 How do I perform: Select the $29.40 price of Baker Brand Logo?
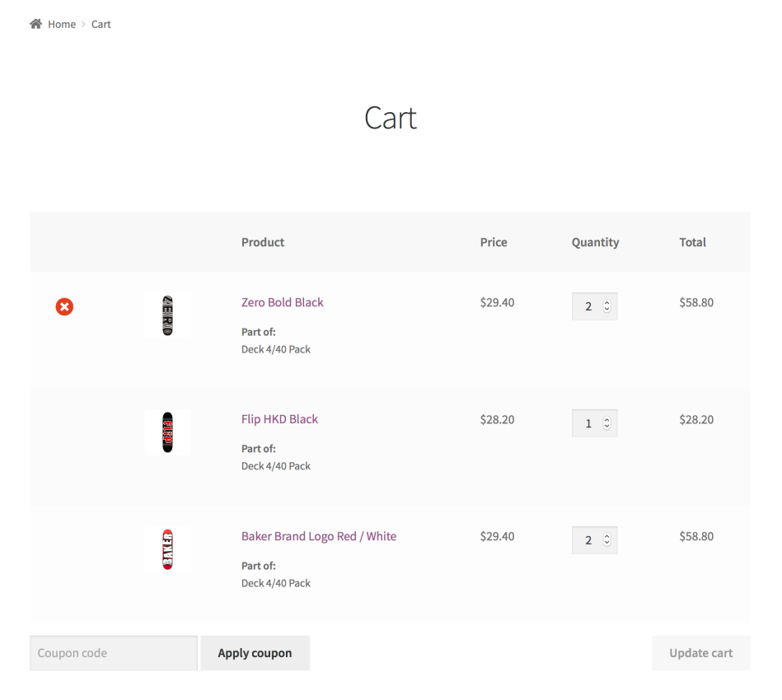[x=497, y=536]
